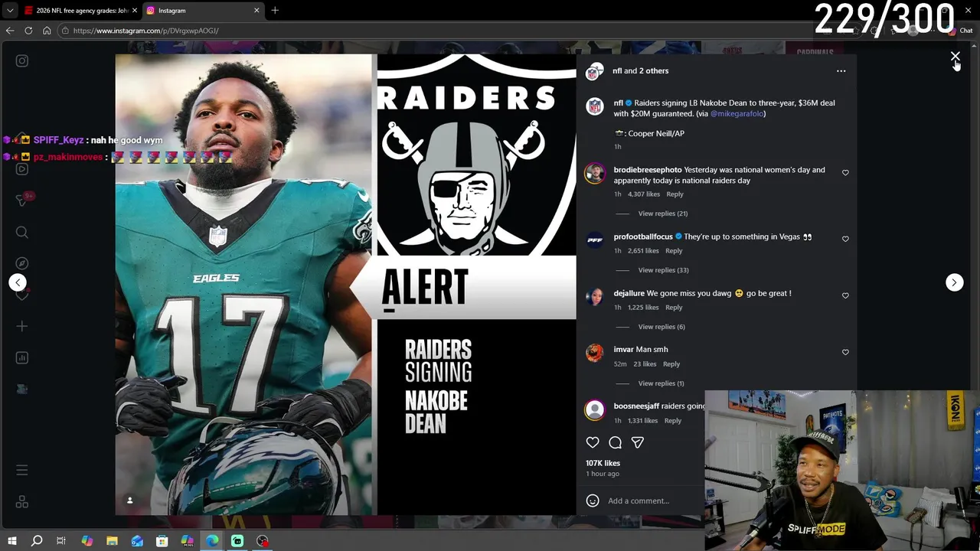This screenshot has height=551, width=980.
Task: Expand View replies (21)
Action: [x=663, y=214]
